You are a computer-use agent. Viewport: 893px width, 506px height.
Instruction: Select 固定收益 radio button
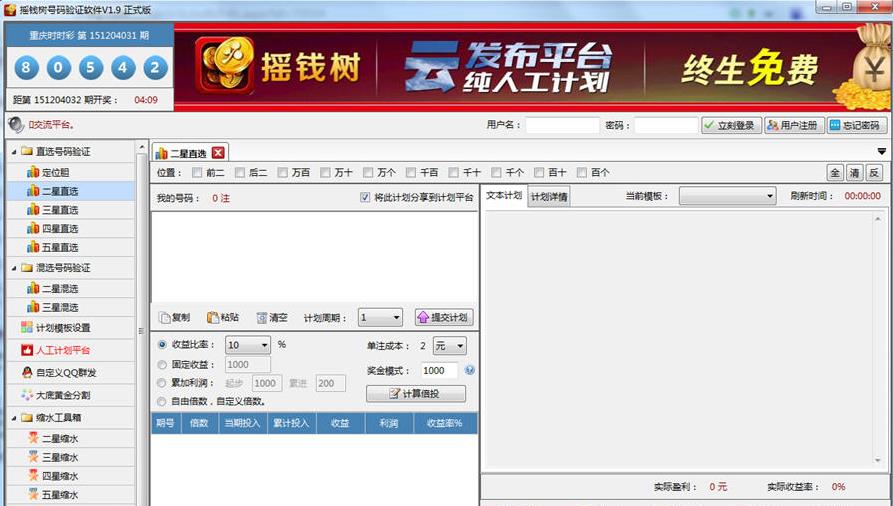162,364
